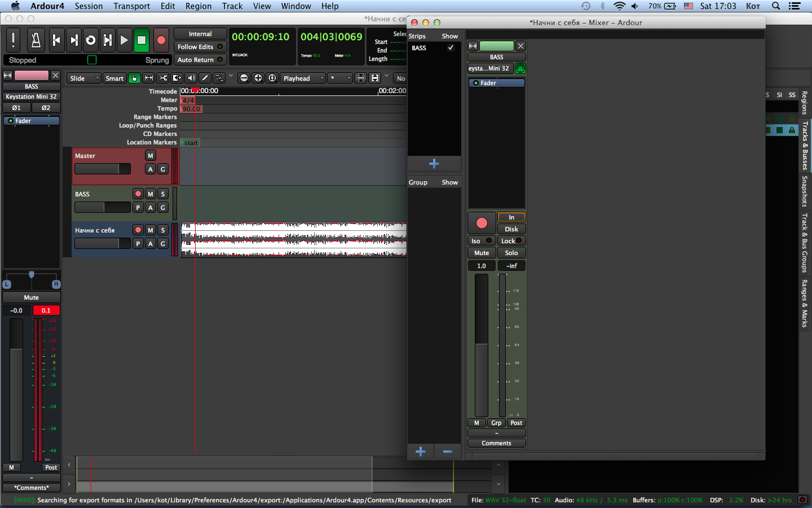Toggle the metronome click button
Image resolution: width=812 pixels, height=508 pixels.
point(36,40)
